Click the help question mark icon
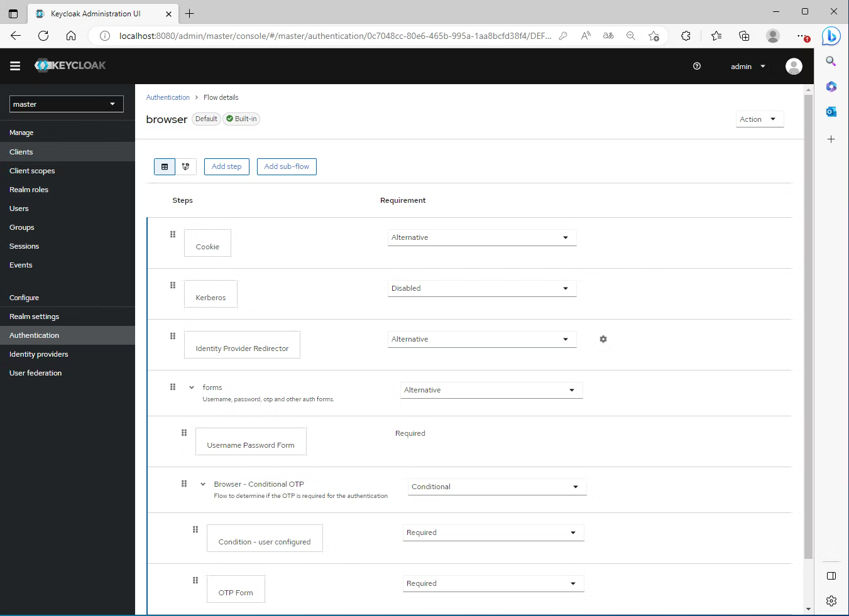Screen dimensions: 849x616 pos(696,66)
